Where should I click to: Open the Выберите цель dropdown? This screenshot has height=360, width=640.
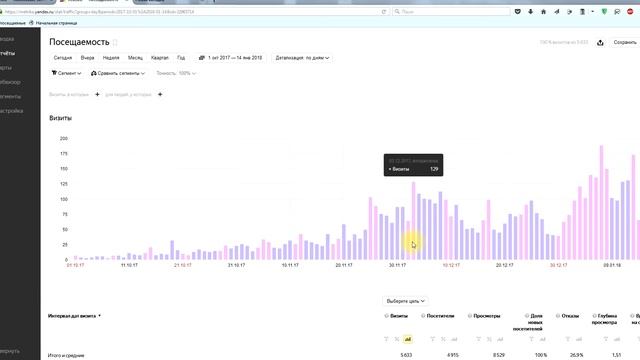coord(405,301)
